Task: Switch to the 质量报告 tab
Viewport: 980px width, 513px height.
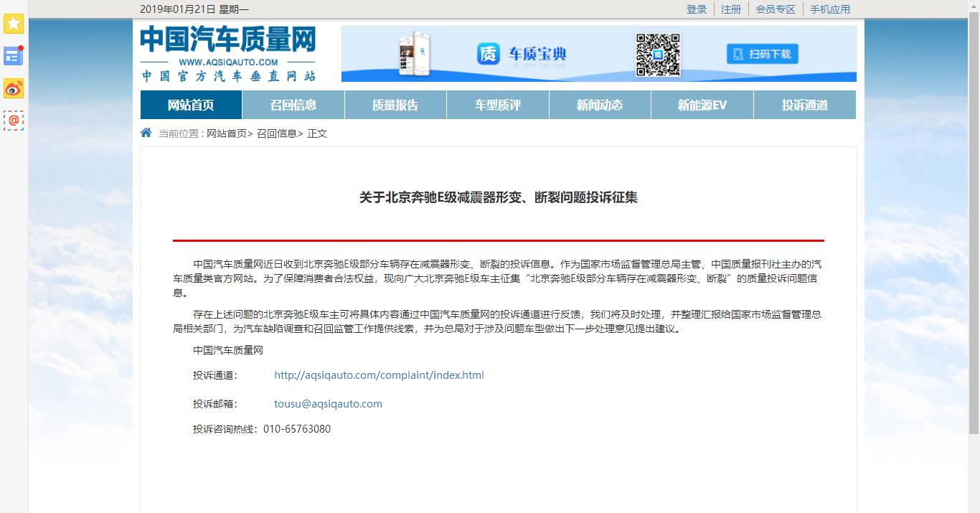Action: 395,105
